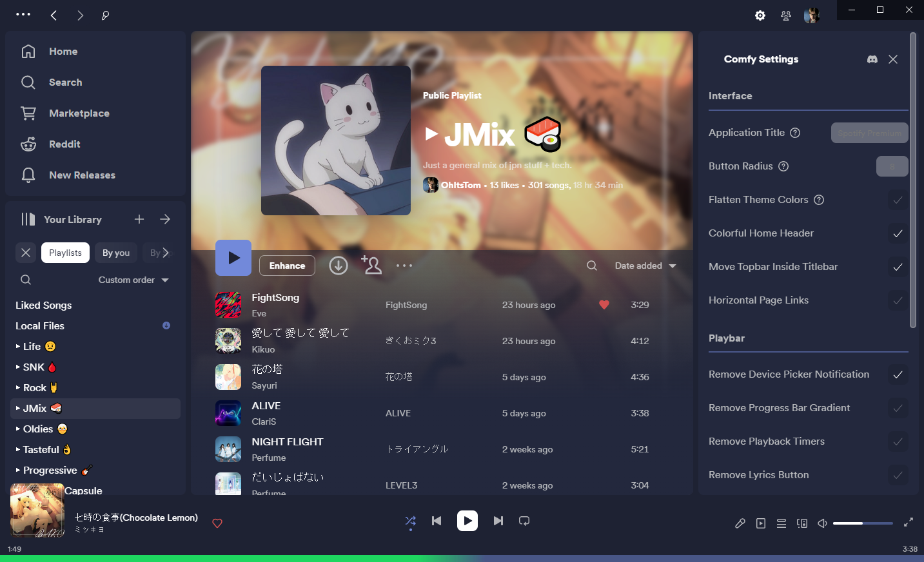Open the user profile avatar
This screenshot has width=924, height=562.
811,15
